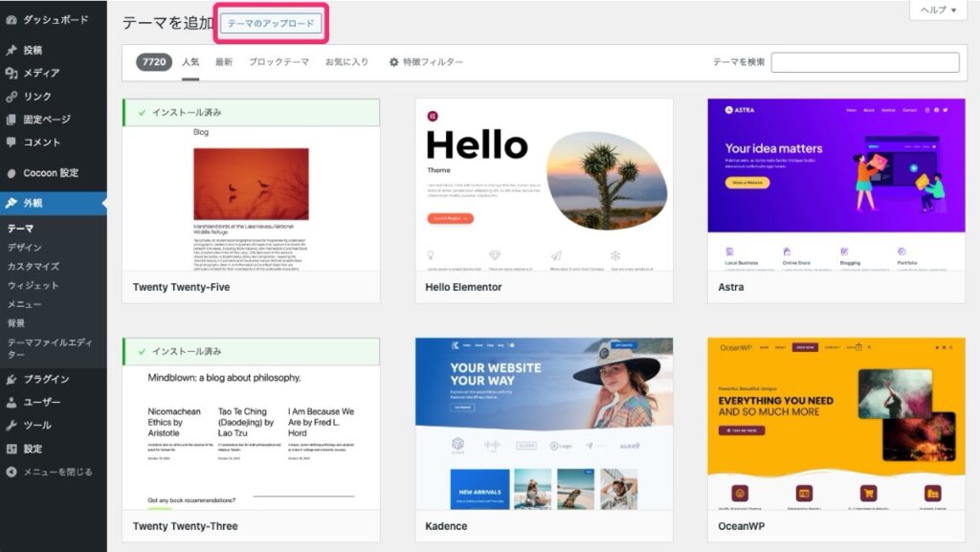Open the メディア media icon
The height and width of the screenshot is (552, 980).
point(11,73)
